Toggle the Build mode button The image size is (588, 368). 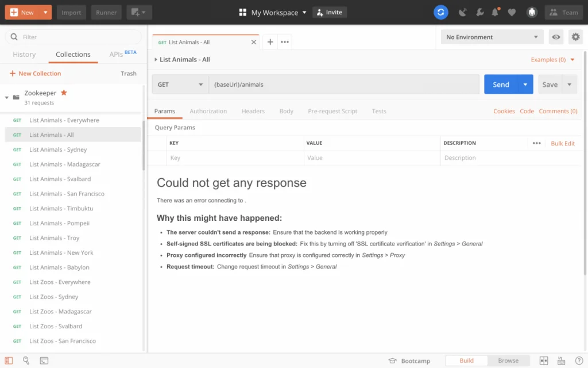point(466,361)
